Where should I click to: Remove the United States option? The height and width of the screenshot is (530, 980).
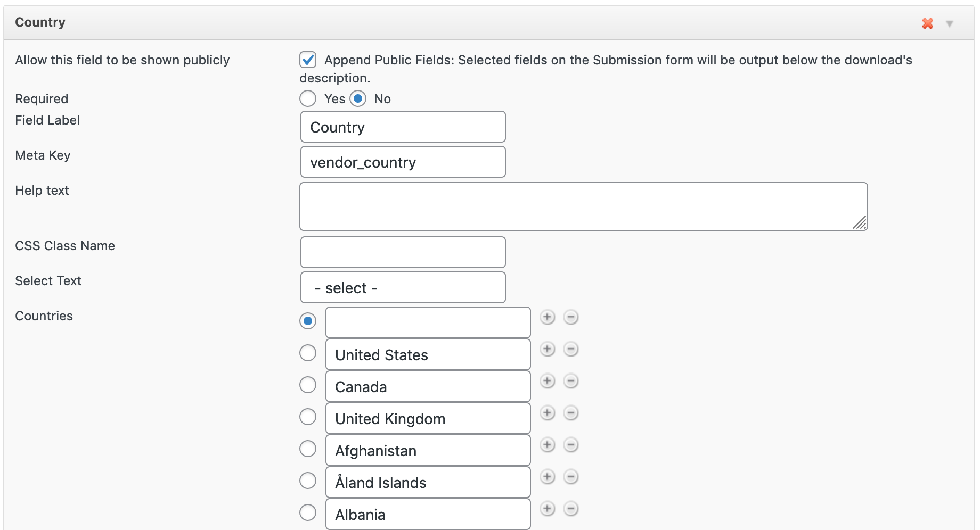tap(571, 349)
